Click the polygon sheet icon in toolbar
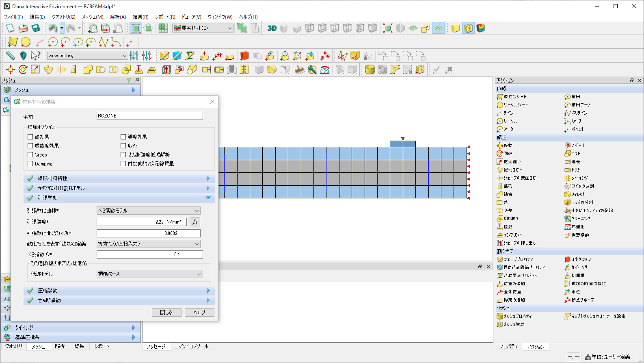The image size is (644, 363). [x=13, y=42]
